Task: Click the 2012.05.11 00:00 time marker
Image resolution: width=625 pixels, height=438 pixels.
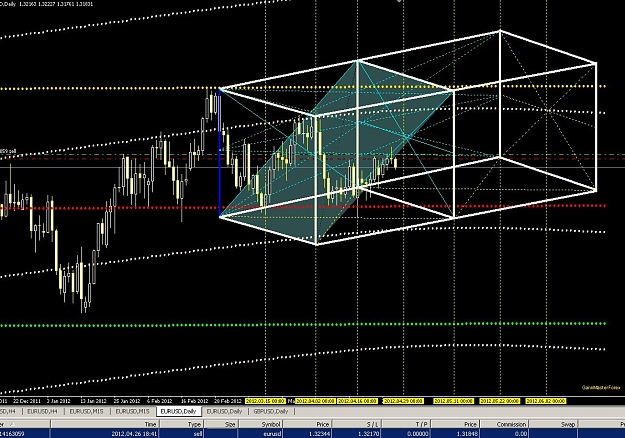Action: pyautogui.click(x=454, y=401)
